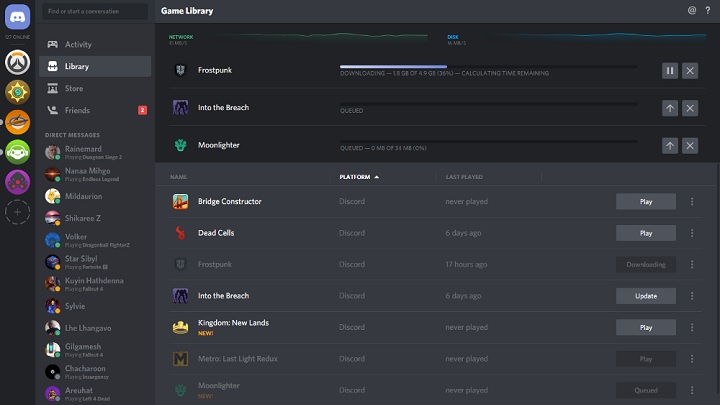Viewport: 720px width, 405px height.
Task: Open the Store tab
Action: point(95,89)
